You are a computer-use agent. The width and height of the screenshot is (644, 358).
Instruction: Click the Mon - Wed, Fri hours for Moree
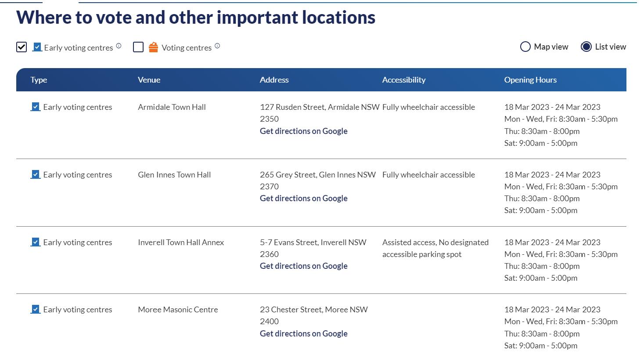pos(561,321)
